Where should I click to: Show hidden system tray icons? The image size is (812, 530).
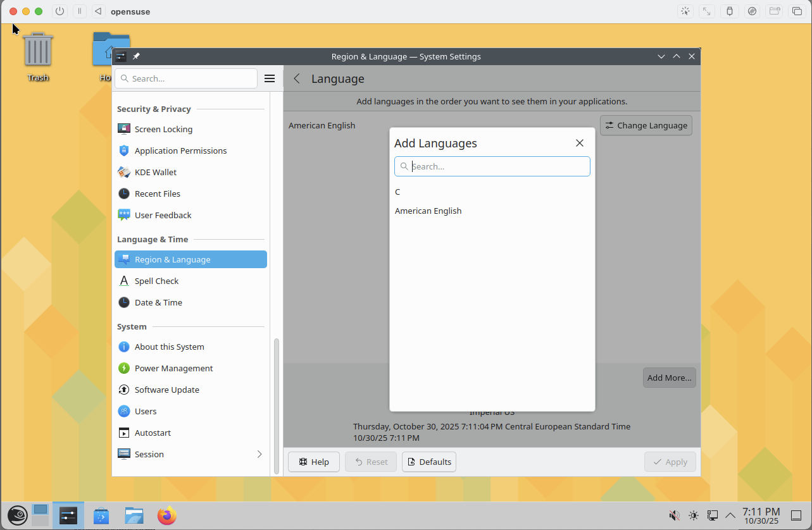pos(730,515)
